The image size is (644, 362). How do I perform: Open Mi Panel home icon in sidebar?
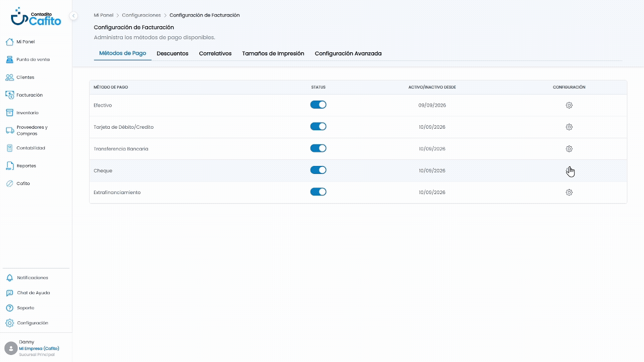coord(9,42)
